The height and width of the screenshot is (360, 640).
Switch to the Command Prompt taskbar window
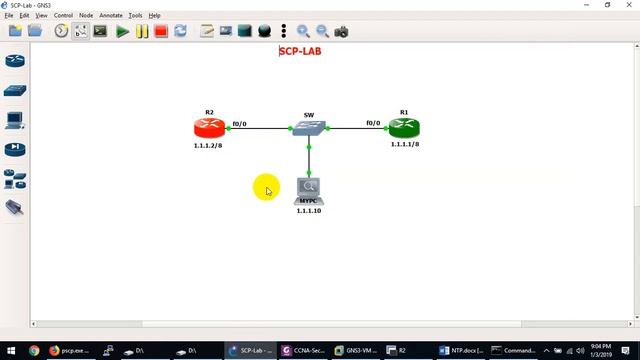(x=513, y=351)
